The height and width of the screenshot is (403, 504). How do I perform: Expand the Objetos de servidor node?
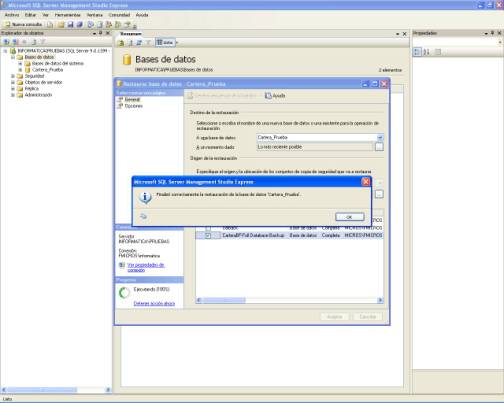click(13, 83)
